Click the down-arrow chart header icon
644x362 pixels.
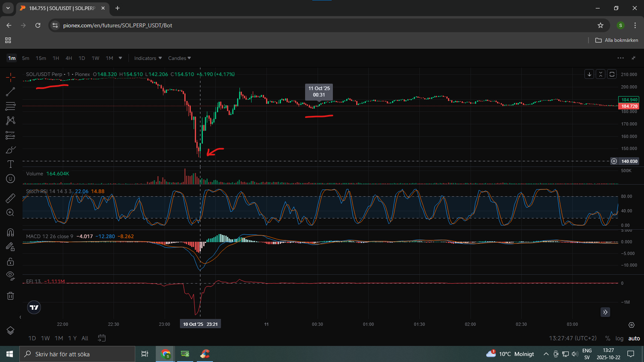pos(589,74)
